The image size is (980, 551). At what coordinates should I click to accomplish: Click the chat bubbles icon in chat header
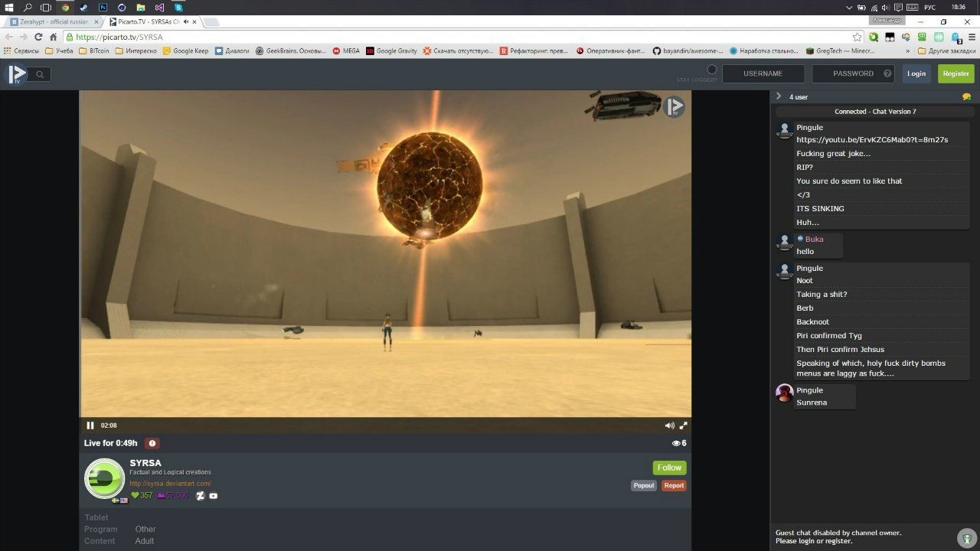(x=966, y=97)
